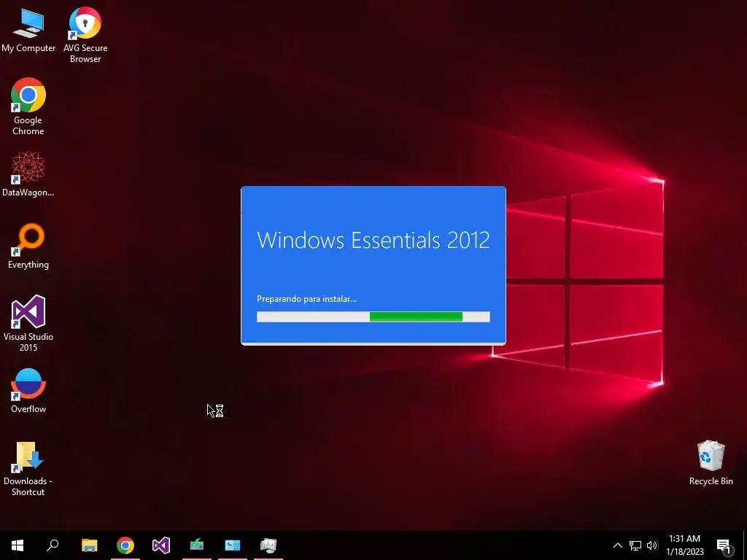
Task: Click the Show Desktop strip at taskbar end
Action: (x=745, y=545)
